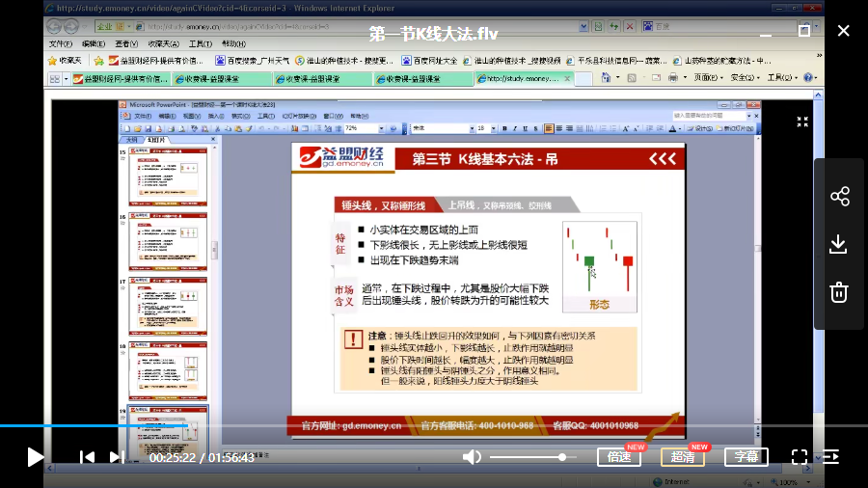Open the 文件 menu in Internet Explorer
This screenshot has height=488, width=868.
(60, 44)
